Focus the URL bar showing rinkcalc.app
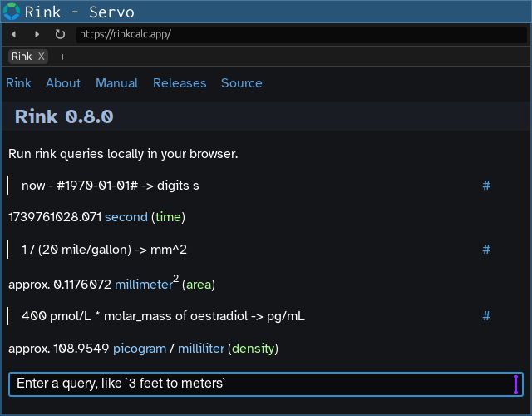 click(x=301, y=34)
